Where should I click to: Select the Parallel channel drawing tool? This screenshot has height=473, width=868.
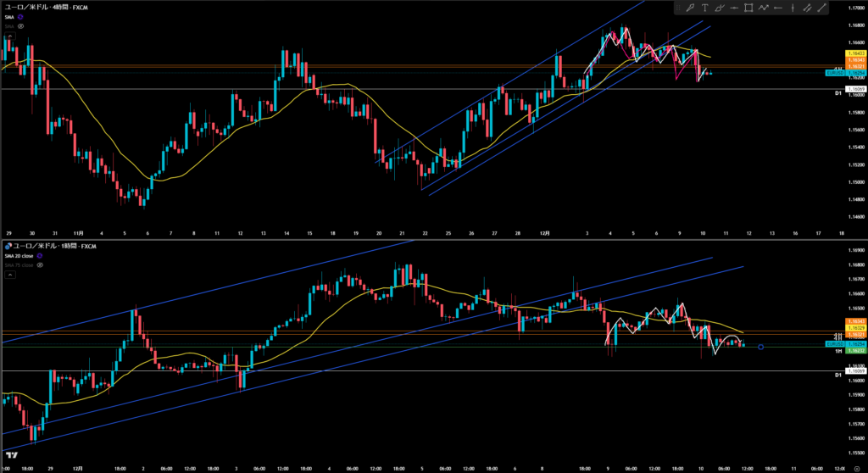tap(807, 8)
